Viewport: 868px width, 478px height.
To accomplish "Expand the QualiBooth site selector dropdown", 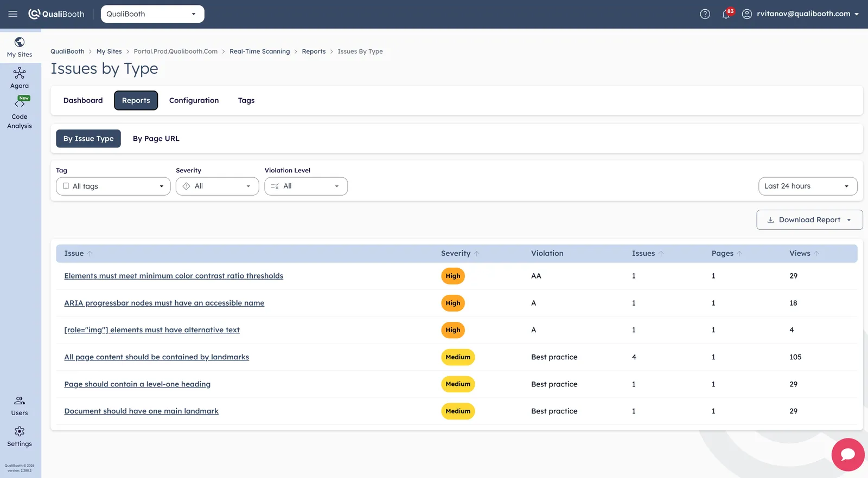I will [x=152, y=14].
